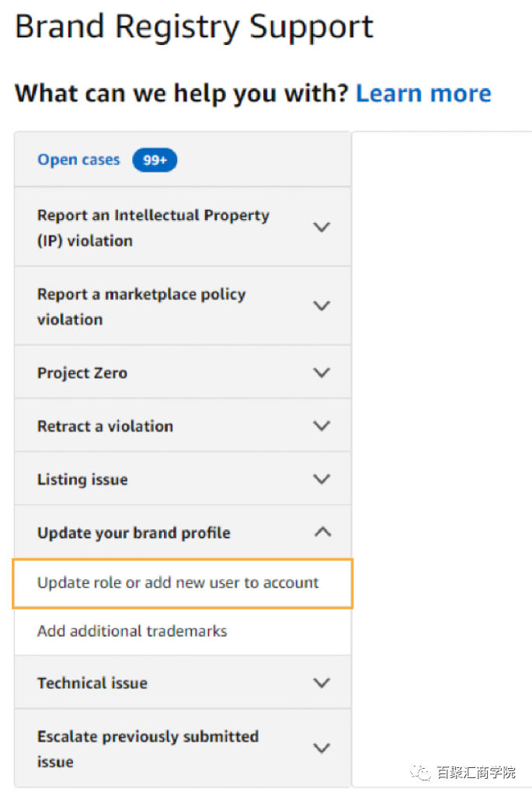Click the Technical issue section label
Screen dimensions: 532x796
pos(92,683)
